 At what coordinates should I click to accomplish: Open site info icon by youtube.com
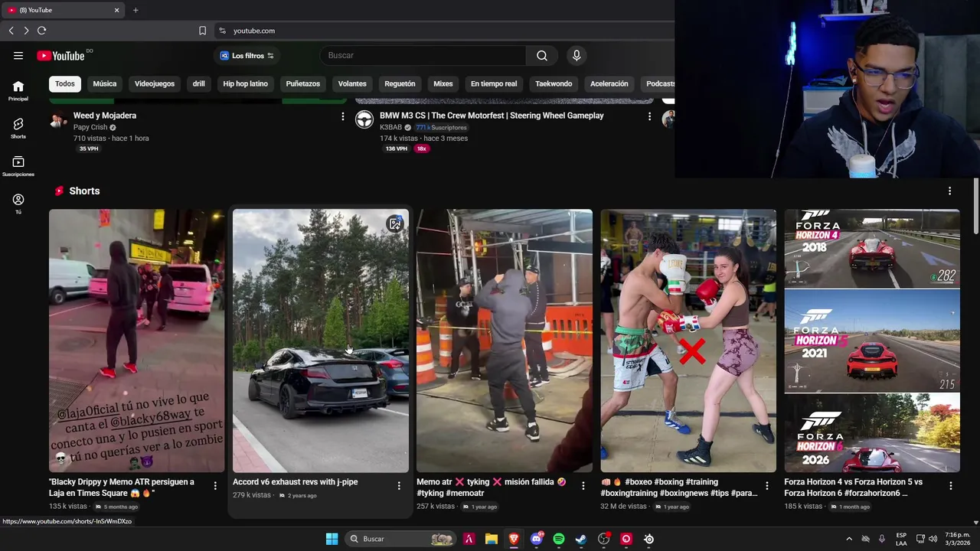click(x=222, y=31)
